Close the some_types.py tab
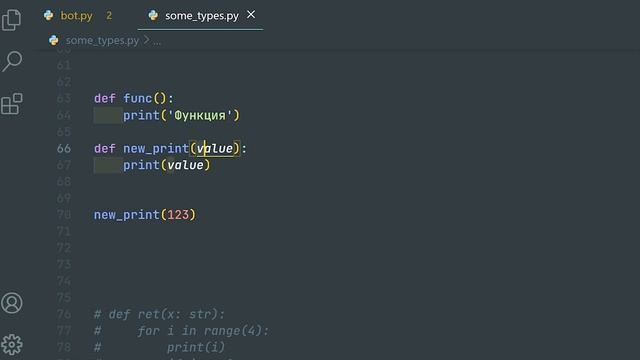Viewport: 640px width, 360px height. [251, 15]
